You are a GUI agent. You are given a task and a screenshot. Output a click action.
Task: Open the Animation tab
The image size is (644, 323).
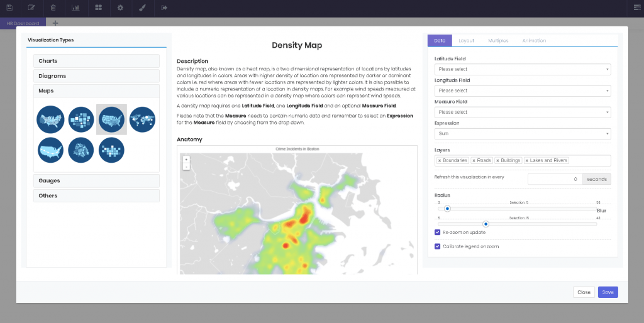(534, 41)
